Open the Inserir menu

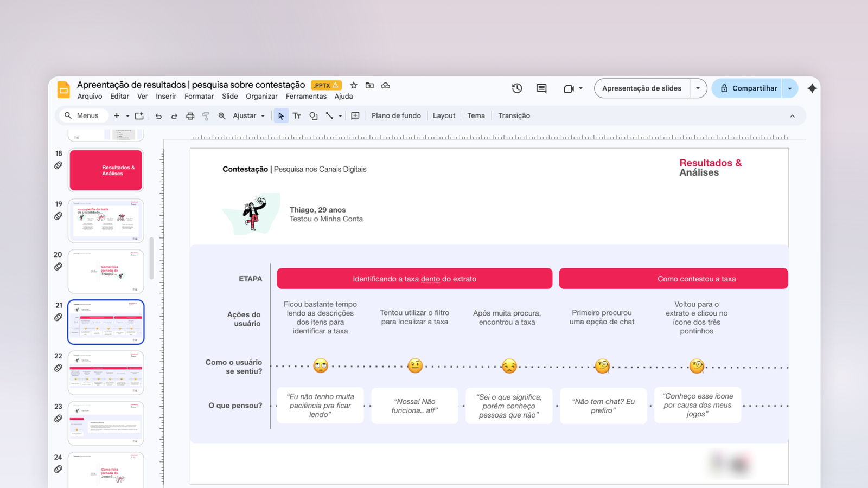pos(166,96)
